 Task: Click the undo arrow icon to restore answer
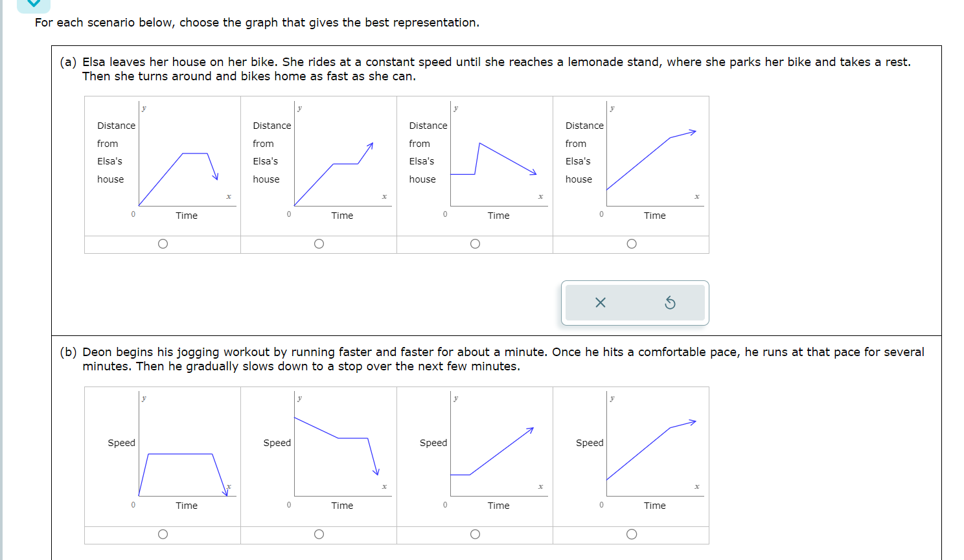(x=669, y=302)
